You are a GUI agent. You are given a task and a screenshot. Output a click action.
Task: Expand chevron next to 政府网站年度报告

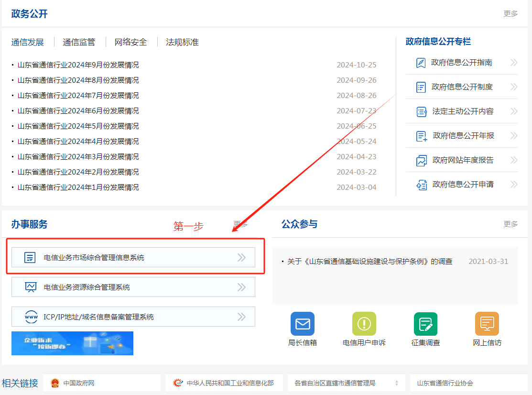514,160
